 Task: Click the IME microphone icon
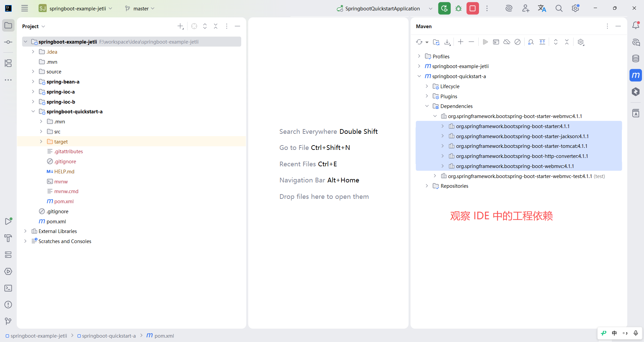click(636, 333)
